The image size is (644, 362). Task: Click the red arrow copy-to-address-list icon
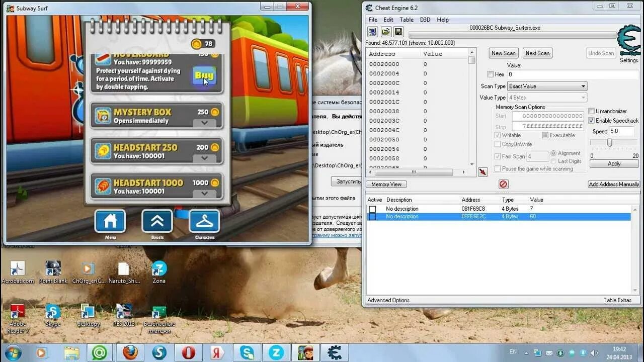(482, 172)
